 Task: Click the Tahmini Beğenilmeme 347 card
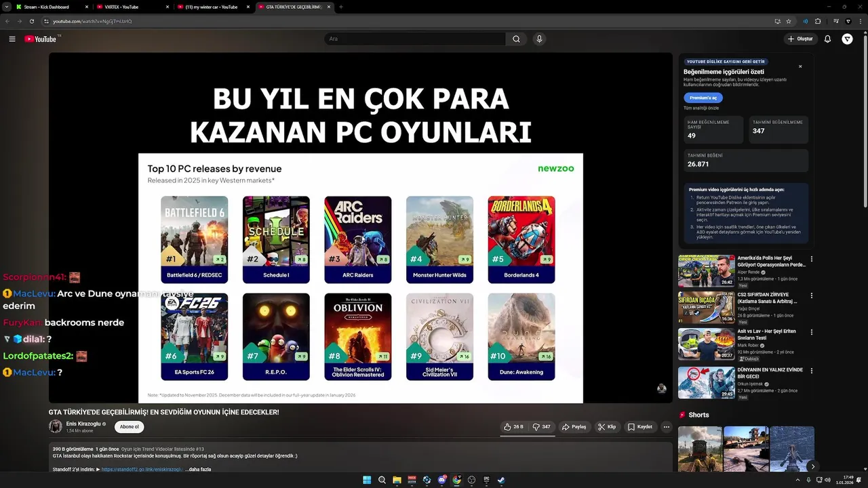click(778, 129)
